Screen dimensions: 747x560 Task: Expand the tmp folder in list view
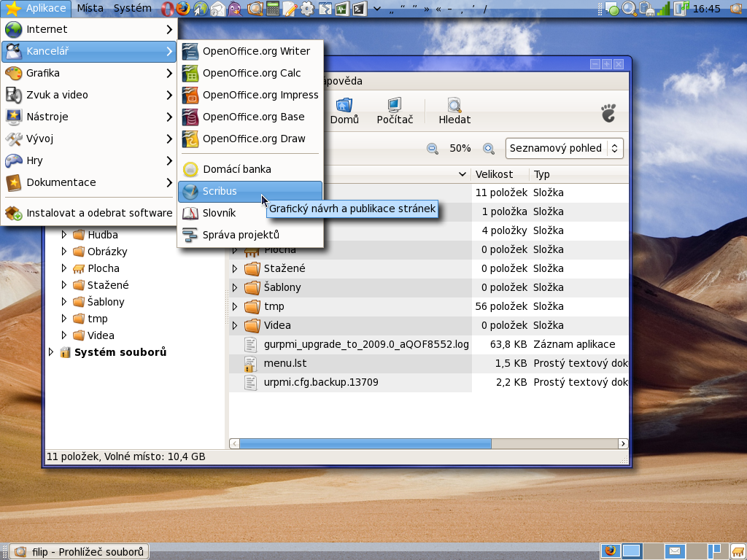click(x=235, y=306)
